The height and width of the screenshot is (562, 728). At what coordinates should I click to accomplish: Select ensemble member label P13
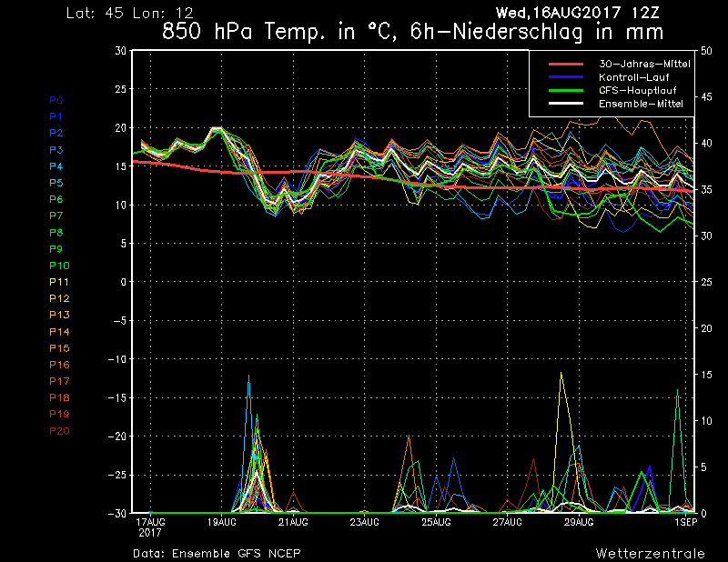point(57,315)
